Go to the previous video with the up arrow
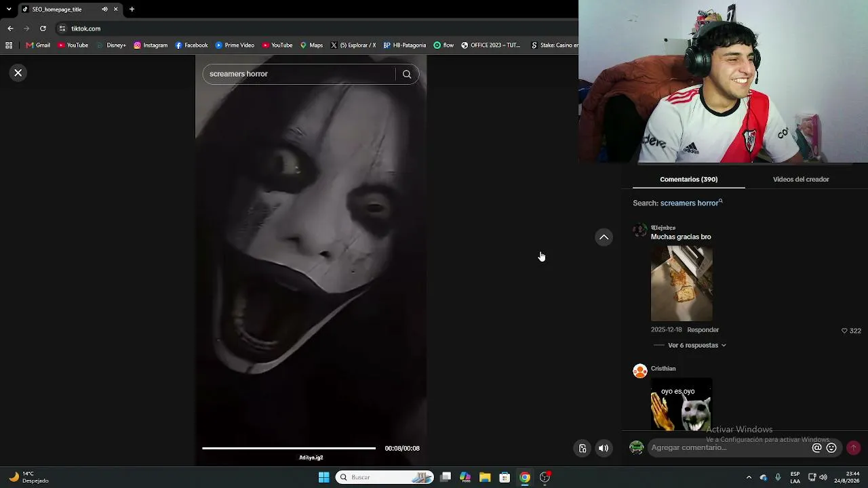The width and height of the screenshot is (868, 488). tap(604, 237)
